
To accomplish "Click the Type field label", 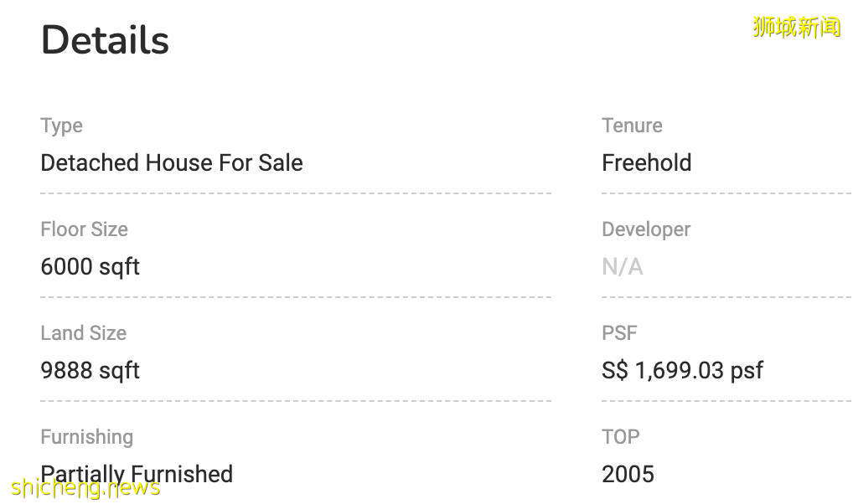I will click(x=61, y=126).
